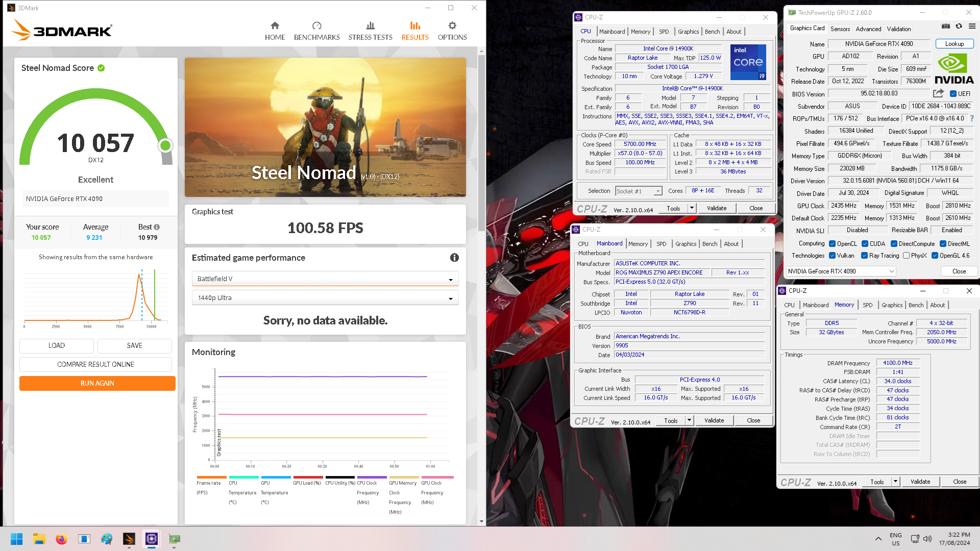Image resolution: width=980 pixels, height=551 pixels.
Task: Click Intel Core i9 badge in CPU-Z
Action: click(x=748, y=62)
